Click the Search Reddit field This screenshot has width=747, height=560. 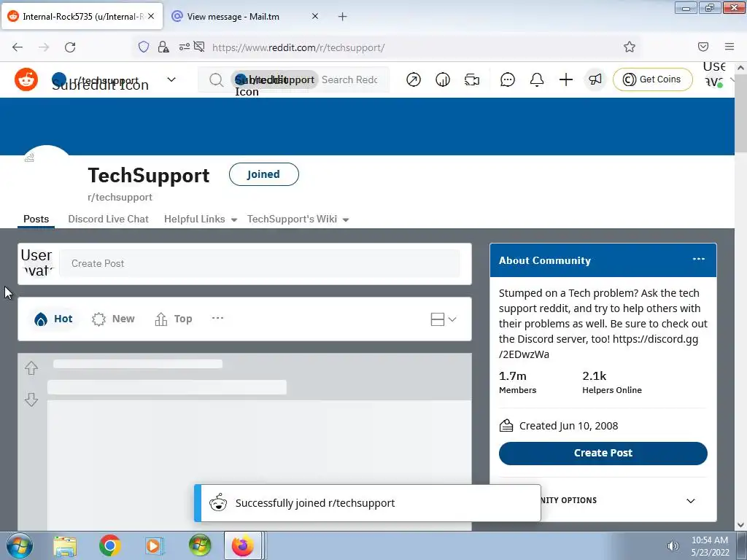(350, 79)
